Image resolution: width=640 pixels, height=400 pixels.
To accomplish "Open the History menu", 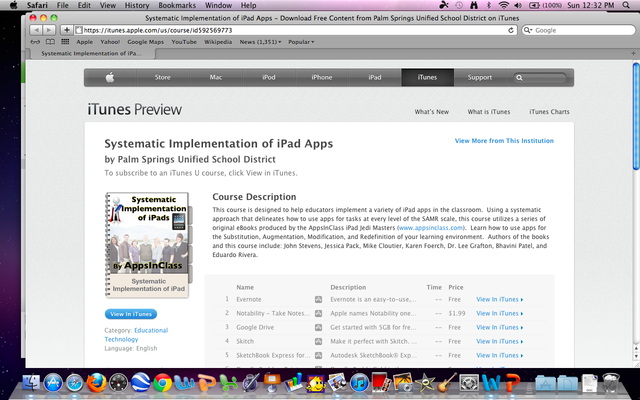I will tap(136, 5).
